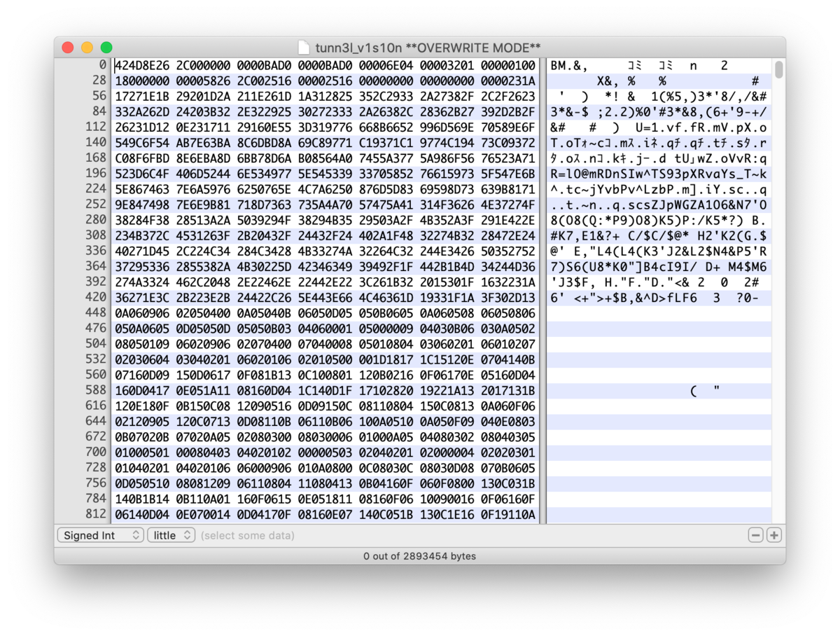Image resolution: width=840 pixels, height=636 pixels.
Task: Zoom the window with the green button
Action: pos(106,48)
